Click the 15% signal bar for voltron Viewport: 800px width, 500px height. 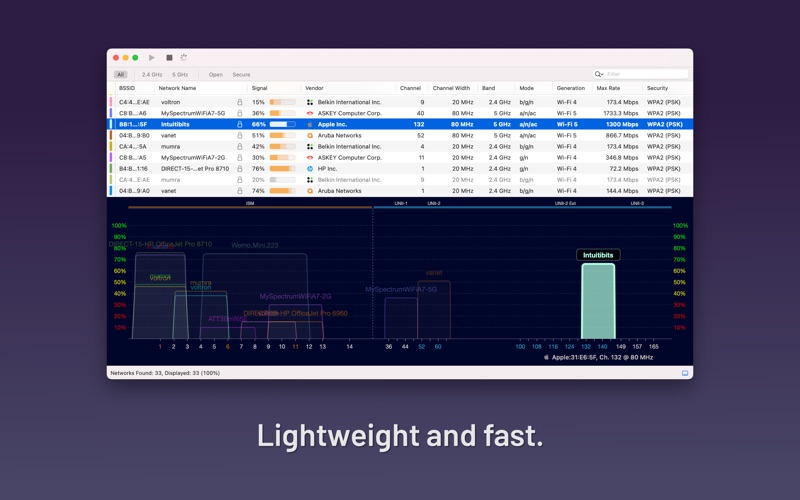point(283,102)
